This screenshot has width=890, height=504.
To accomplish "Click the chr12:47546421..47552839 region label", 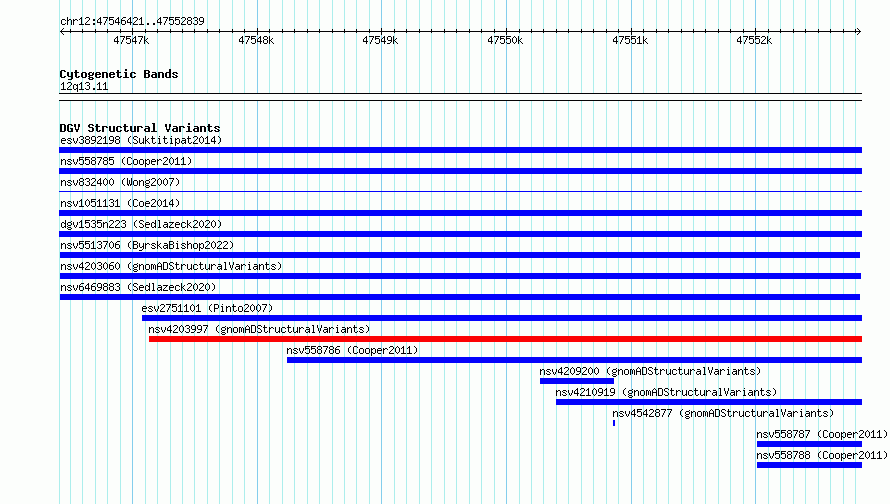I will click(132, 21).
